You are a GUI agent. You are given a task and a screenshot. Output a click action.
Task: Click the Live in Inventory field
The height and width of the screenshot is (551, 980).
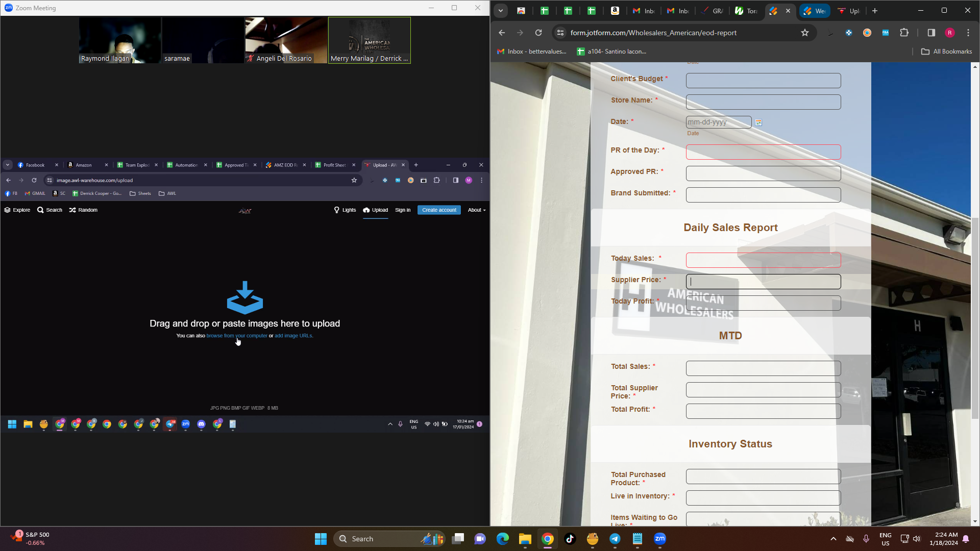(x=764, y=498)
